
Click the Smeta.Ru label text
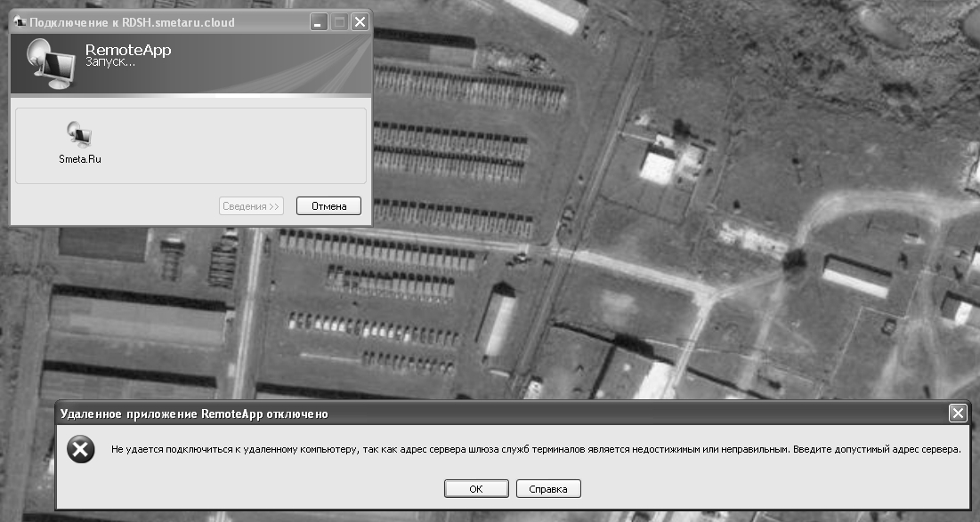(80, 159)
